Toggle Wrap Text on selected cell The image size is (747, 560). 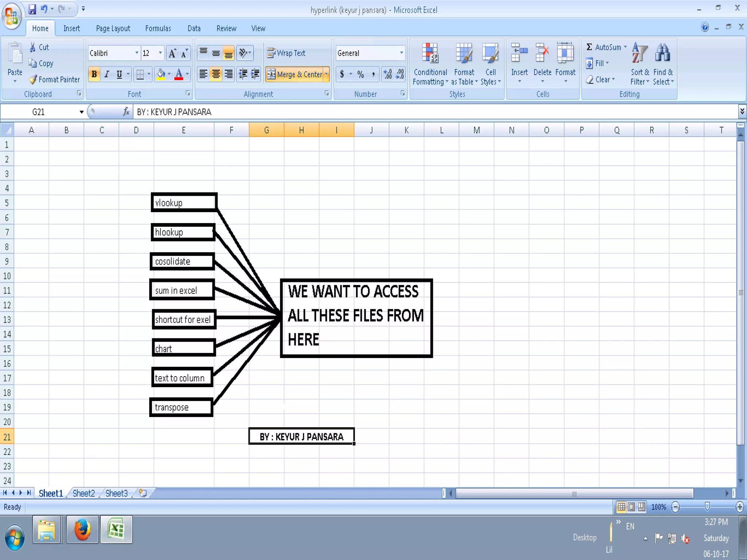pyautogui.click(x=286, y=53)
